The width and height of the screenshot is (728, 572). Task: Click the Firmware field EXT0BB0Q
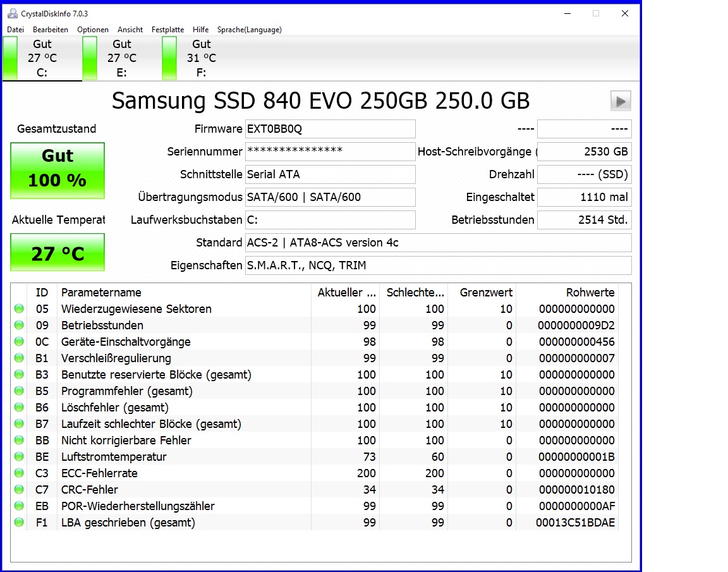coord(330,129)
